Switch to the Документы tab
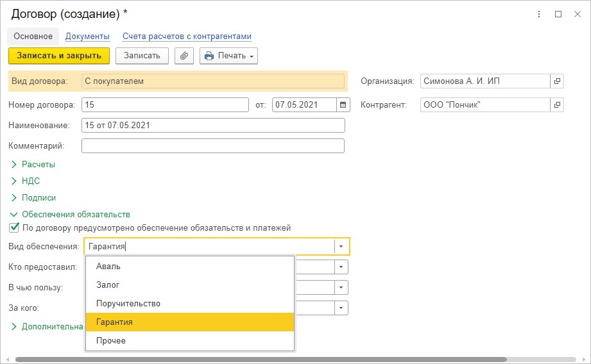Screen dimensions: 591x364 click(87, 36)
